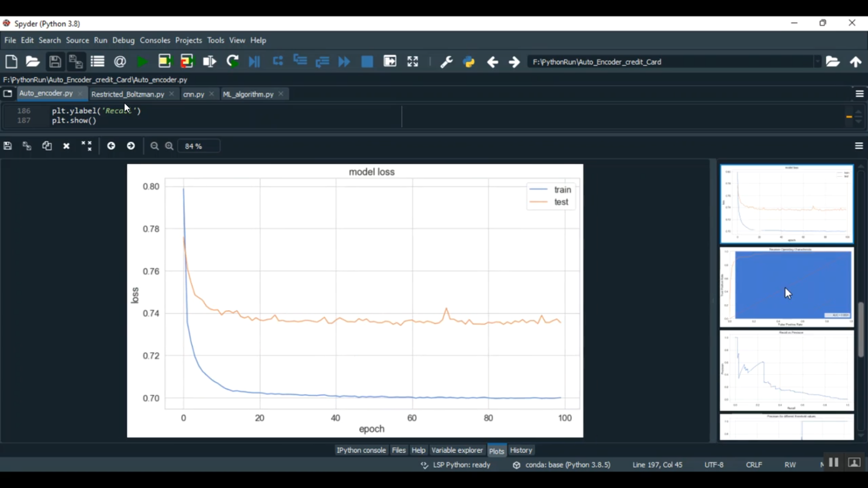Expand the working directory path dropdown
Screen dimensions: 868x488
[x=817, y=62]
